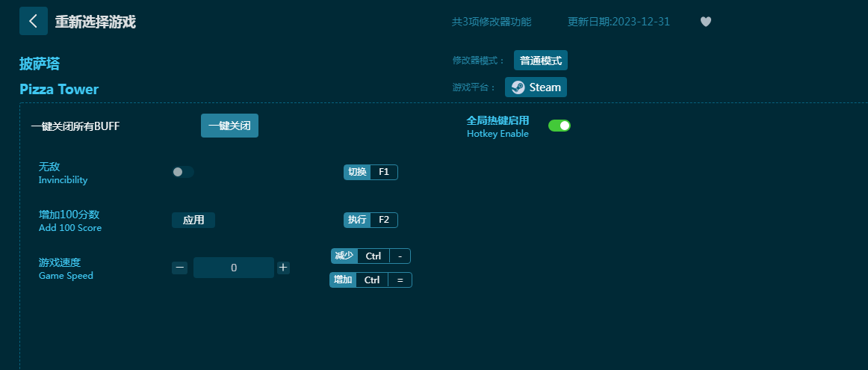Click the 修改器模式 label

479,61
